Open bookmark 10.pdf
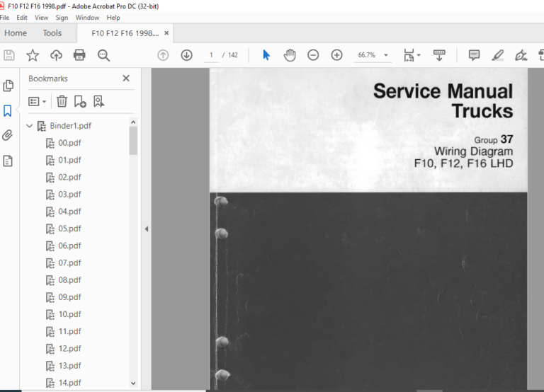The image size is (544, 392). coord(69,314)
